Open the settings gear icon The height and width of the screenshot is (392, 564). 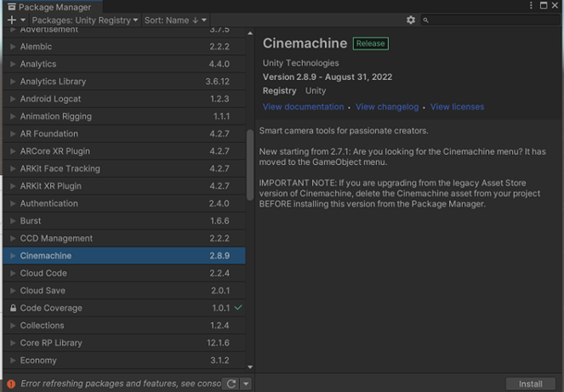pos(411,20)
